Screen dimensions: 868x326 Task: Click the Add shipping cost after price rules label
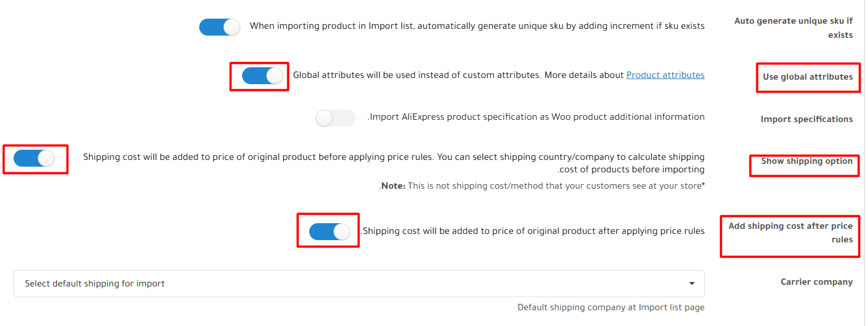tap(790, 232)
